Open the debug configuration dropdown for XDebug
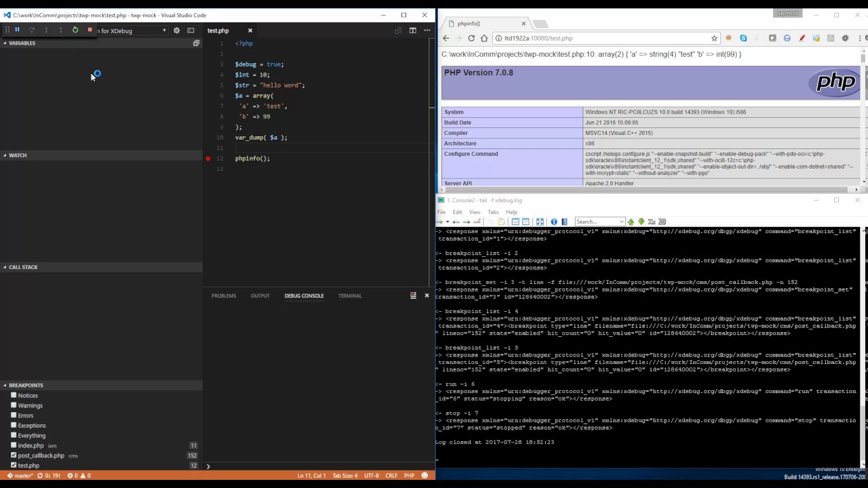This screenshot has width=868, height=488. [x=132, y=30]
